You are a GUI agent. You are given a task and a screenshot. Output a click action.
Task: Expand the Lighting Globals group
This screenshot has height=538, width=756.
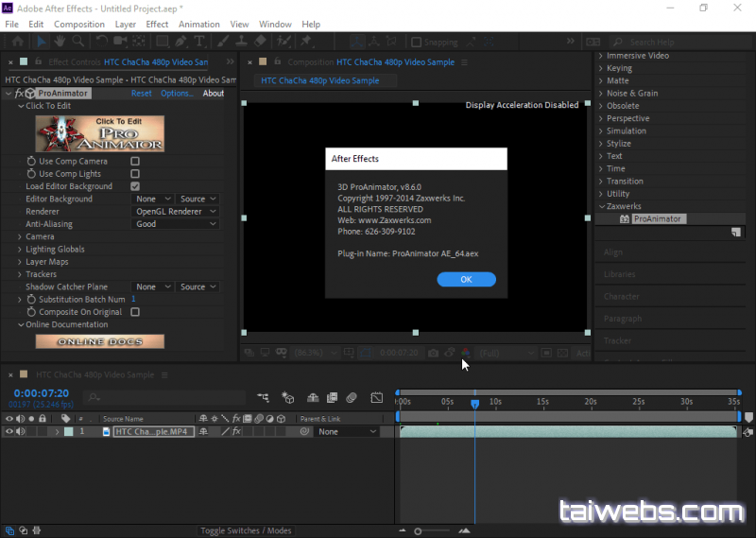tap(20, 250)
